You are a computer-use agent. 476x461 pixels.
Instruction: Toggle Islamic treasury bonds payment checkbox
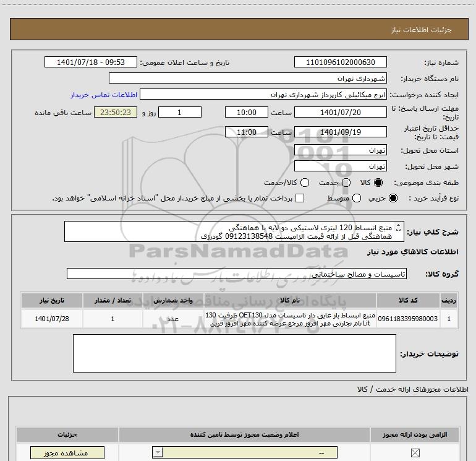[300, 198]
